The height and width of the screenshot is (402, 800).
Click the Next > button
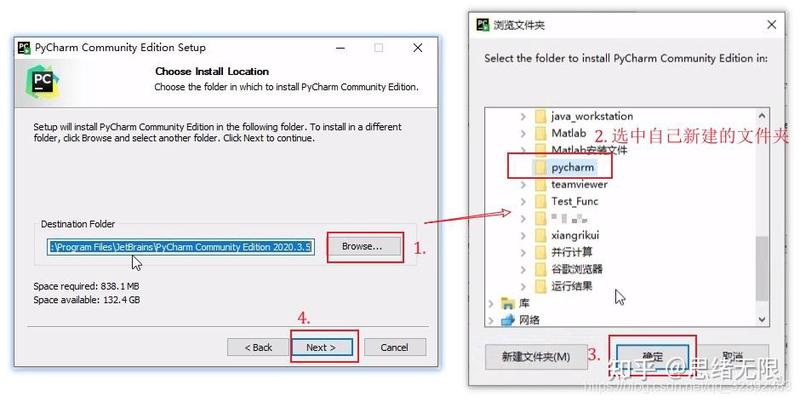pyautogui.click(x=321, y=347)
